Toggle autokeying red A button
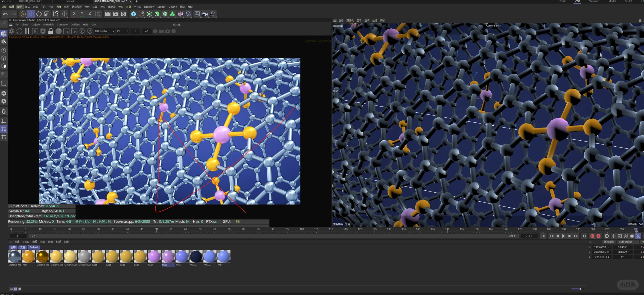Image resolution: width=644 pixels, height=295 pixels. pyautogui.click(x=599, y=236)
